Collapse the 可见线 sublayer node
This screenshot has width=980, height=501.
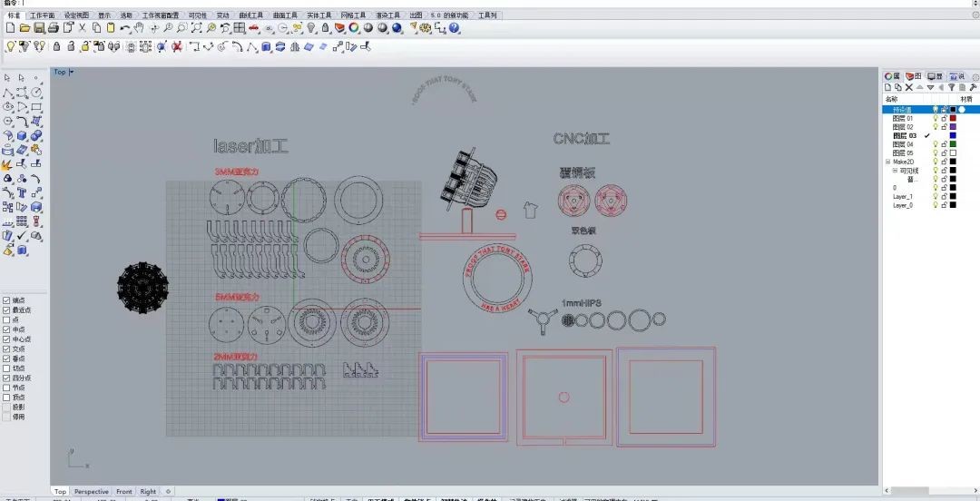coord(895,171)
